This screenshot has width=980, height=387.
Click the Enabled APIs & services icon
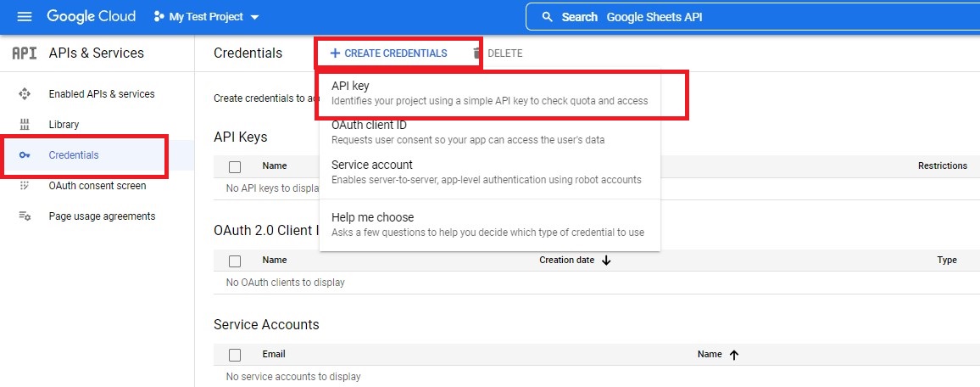pyautogui.click(x=25, y=94)
